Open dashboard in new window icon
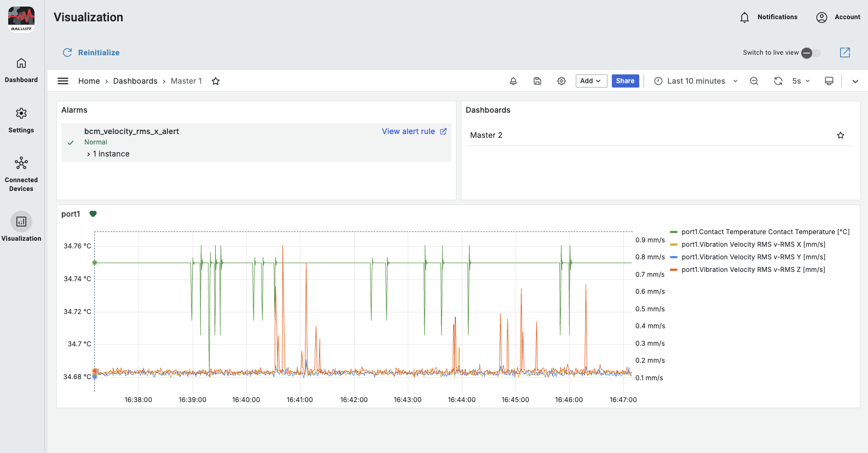Image resolution: width=868 pixels, height=453 pixels. [x=845, y=53]
